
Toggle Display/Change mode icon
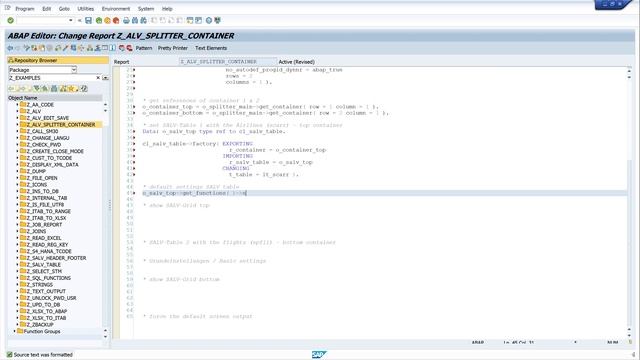click(x=27, y=48)
